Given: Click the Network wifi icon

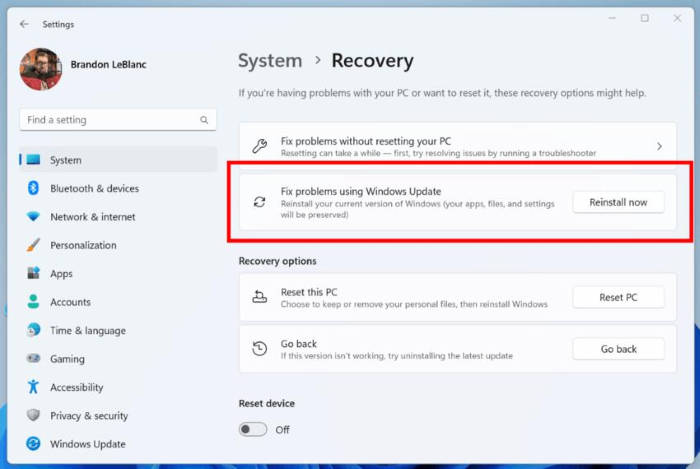Looking at the screenshot, I should point(33,216).
